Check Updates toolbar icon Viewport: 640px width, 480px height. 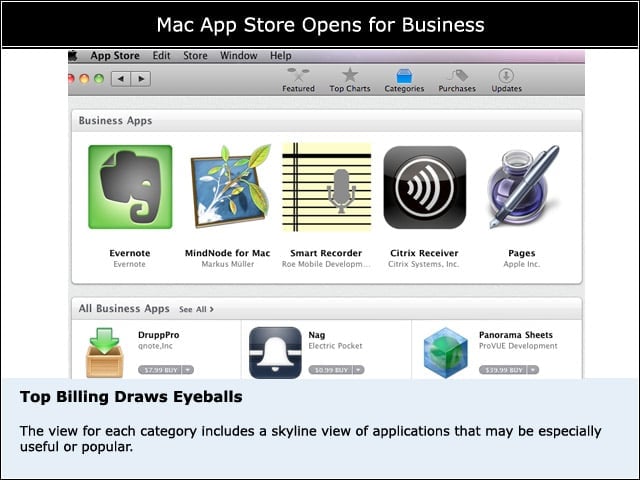click(506, 76)
